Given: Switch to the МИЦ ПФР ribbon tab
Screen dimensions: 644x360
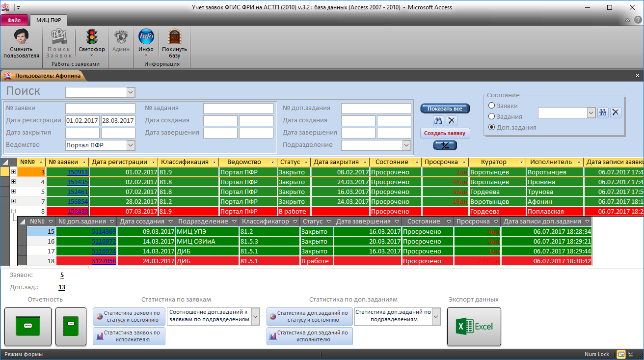Looking at the screenshot, I should pyautogui.click(x=49, y=20).
